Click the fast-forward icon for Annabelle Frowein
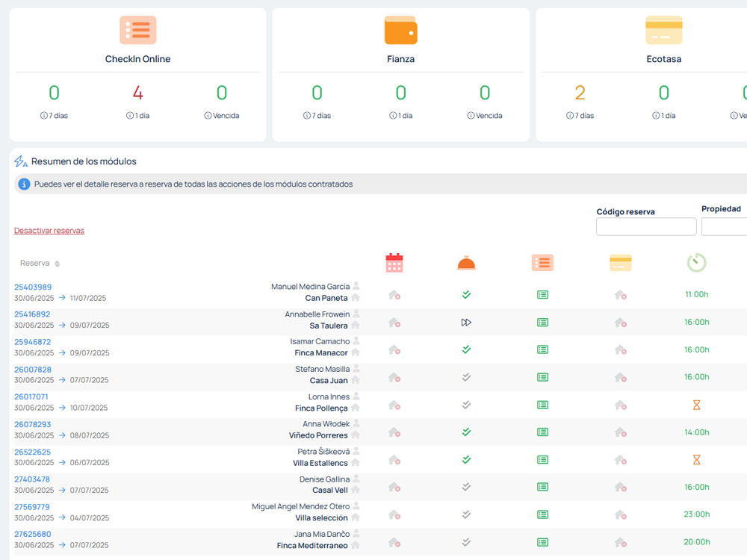747x560 pixels. pos(466,323)
